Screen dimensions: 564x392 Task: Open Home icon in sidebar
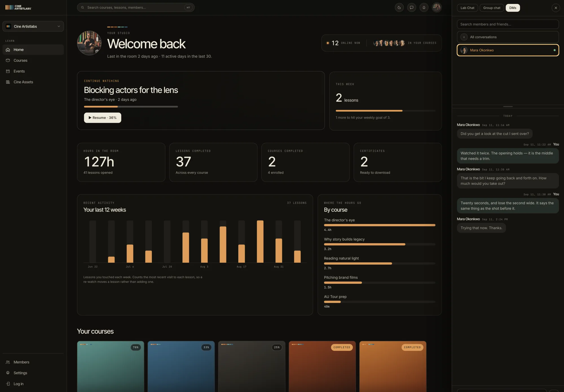coord(8,50)
